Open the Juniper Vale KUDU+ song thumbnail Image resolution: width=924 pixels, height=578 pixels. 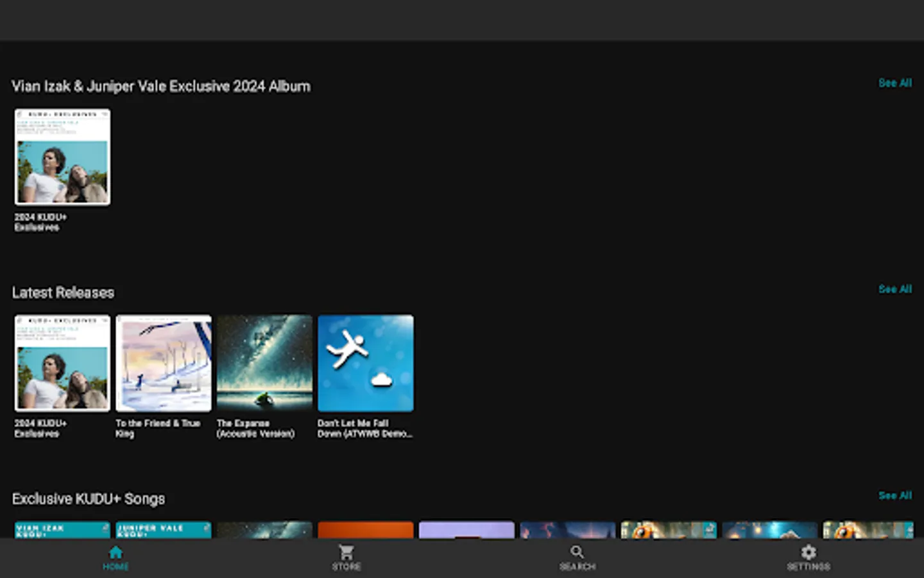click(x=163, y=530)
